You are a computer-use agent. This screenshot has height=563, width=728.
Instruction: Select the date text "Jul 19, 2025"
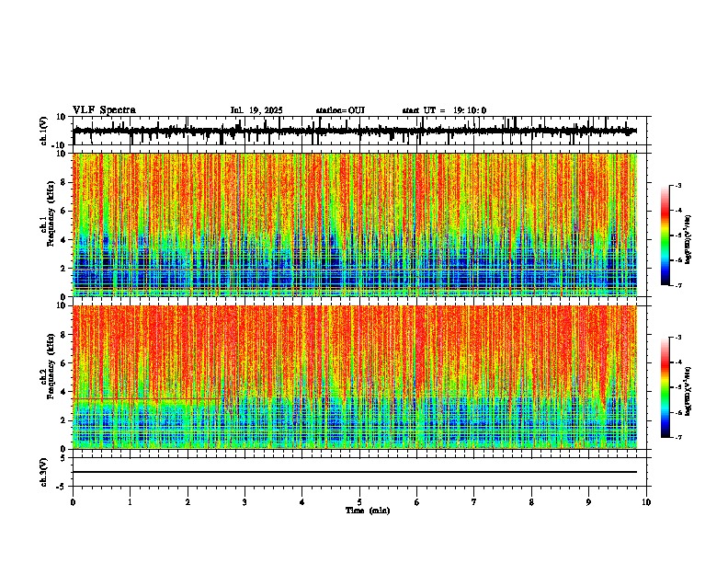tap(256, 110)
